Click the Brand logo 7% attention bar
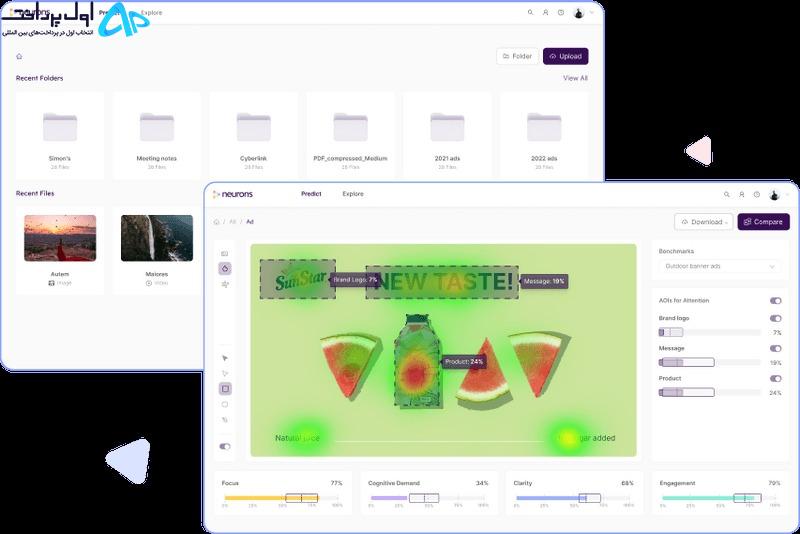The image size is (800, 534). click(710, 333)
